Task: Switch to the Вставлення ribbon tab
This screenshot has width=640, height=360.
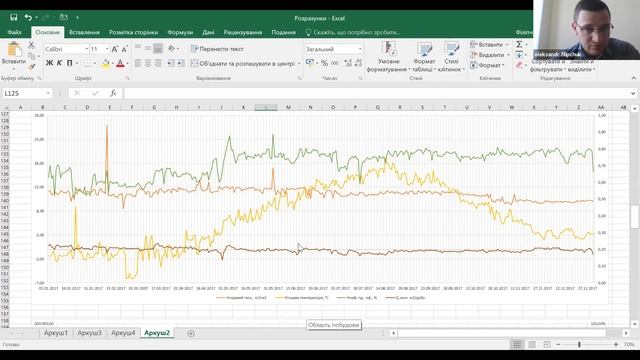Action: coord(84,32)
